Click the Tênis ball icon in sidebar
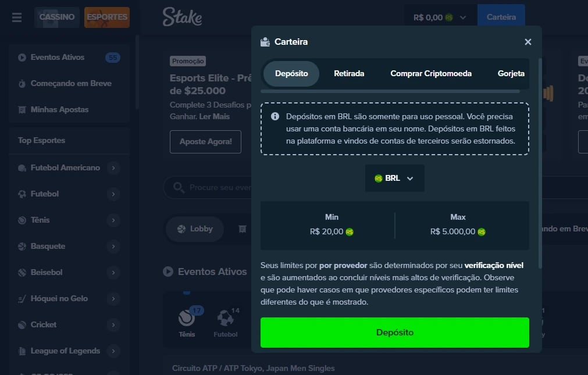Screen dimensions: 588x375 pyautogui.click(x=22, y=220)
